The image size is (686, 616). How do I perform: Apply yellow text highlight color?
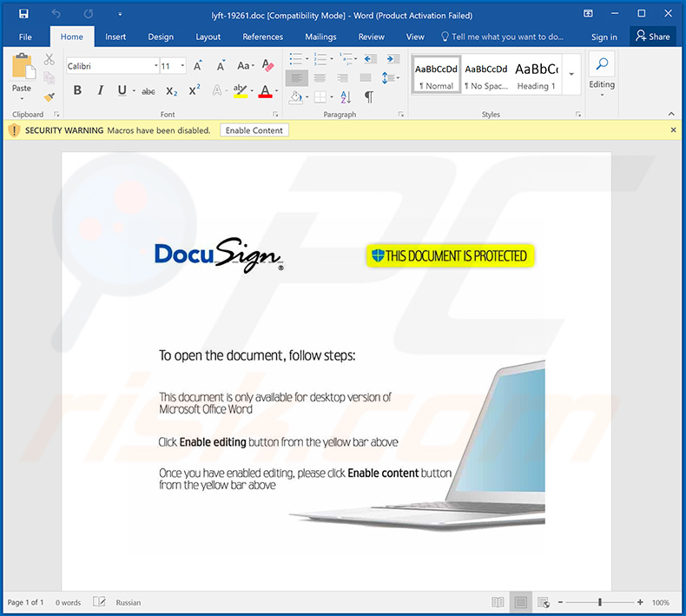coord(241,91)
